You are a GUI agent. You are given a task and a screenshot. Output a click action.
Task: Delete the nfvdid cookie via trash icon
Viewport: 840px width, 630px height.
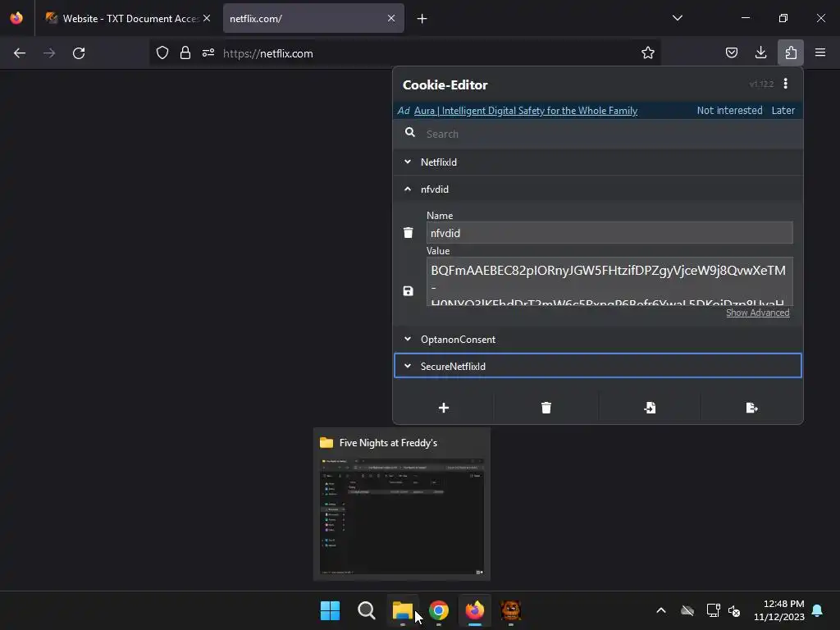409,232
